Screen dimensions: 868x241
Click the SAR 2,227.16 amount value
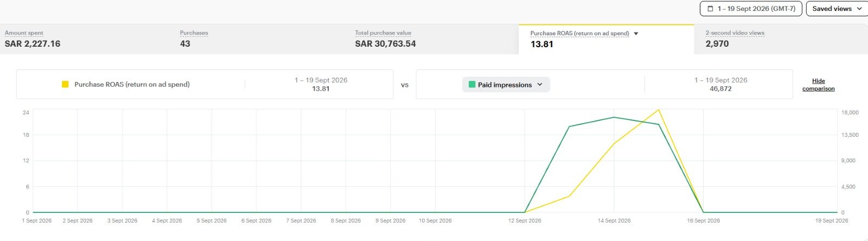pyautogui.click(x=33, y=44)
